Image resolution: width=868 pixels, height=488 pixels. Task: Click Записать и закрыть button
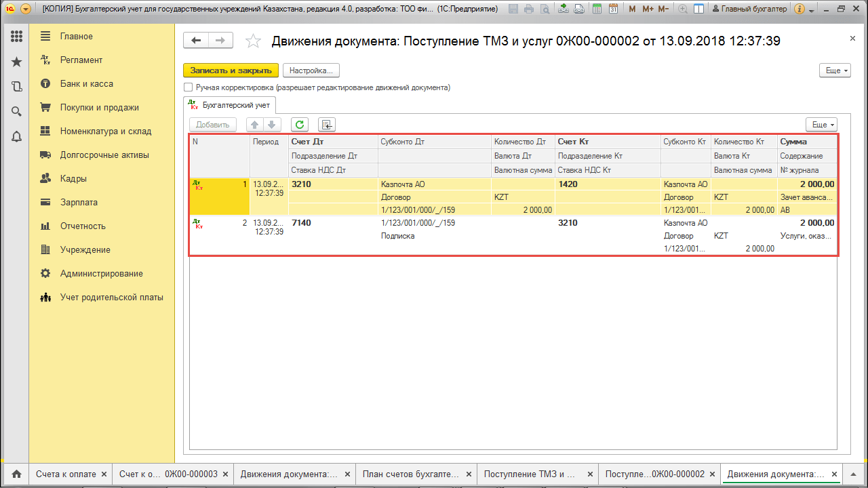point(231,70)
